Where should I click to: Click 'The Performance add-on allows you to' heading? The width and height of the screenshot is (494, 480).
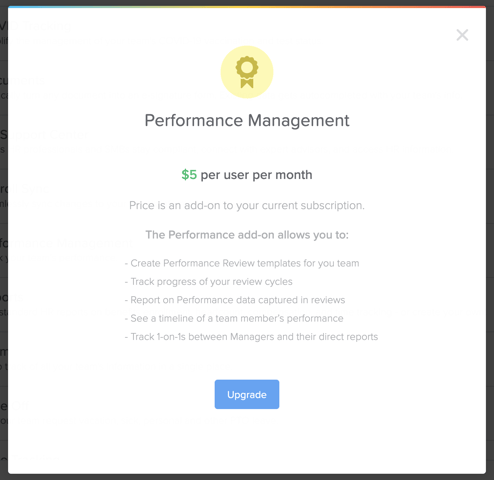pos(247,235)
